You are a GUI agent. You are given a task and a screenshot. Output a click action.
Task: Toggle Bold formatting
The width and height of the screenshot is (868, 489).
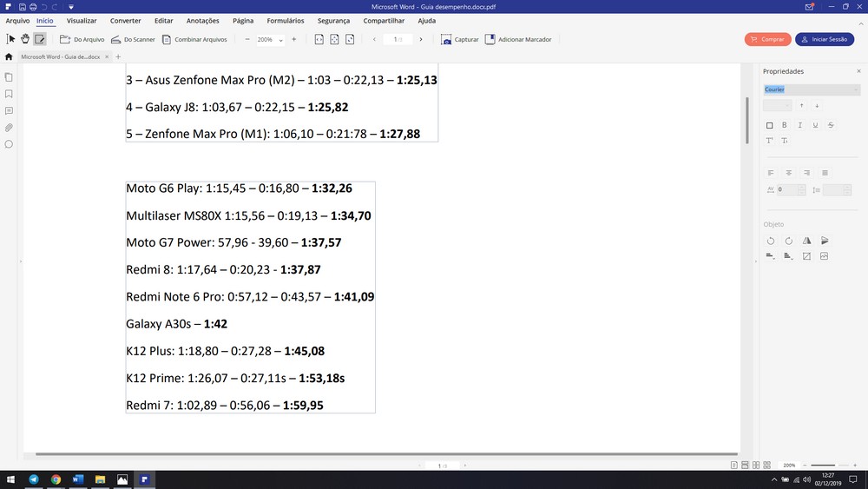785,125
